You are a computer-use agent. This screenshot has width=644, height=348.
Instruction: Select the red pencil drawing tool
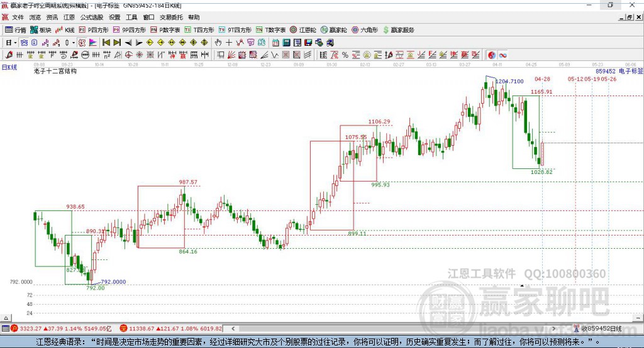tap(9, 55)
